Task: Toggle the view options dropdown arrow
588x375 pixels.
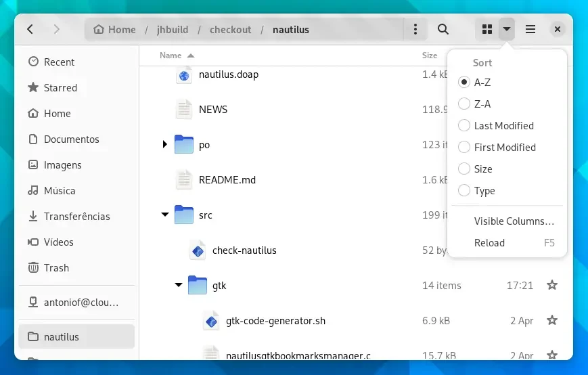Action: click(x=507, y=29)
